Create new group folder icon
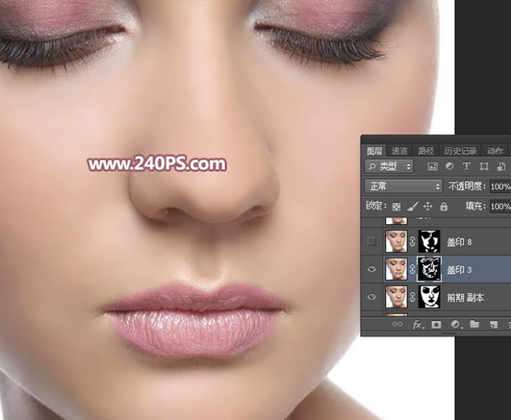 point(474,324)
